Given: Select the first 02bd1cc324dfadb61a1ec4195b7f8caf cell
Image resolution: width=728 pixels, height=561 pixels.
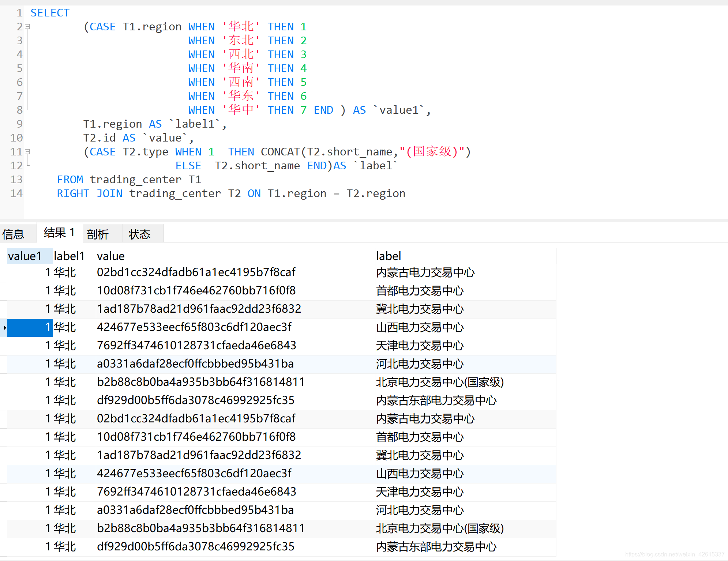Looking at the screenshot, I should coord(196,272).
